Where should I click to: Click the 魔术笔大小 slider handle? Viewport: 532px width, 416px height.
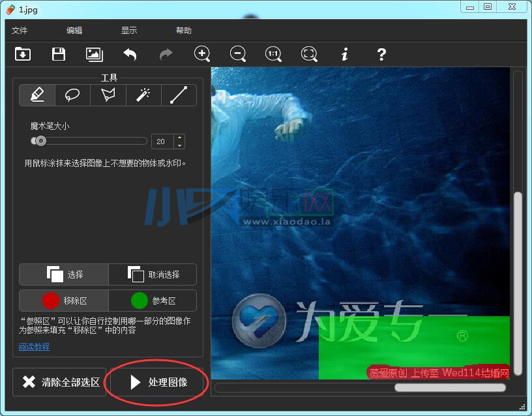point(40,141)
